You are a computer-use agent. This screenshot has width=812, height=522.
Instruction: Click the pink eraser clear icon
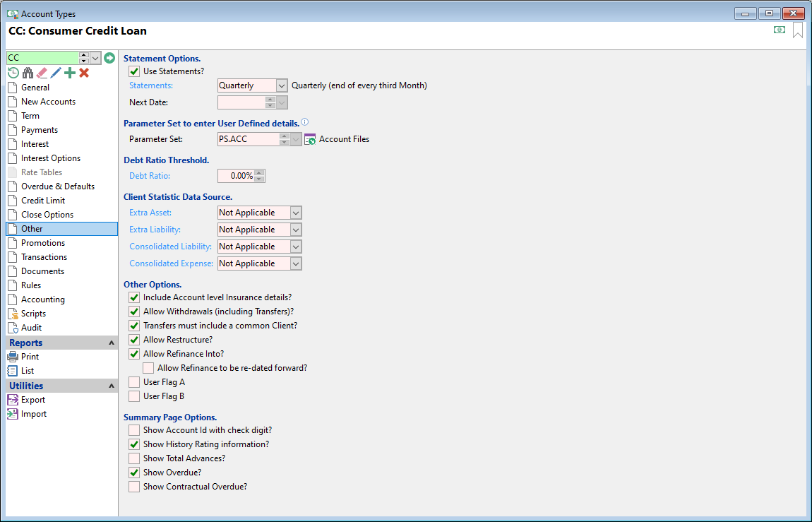point(42,73)
